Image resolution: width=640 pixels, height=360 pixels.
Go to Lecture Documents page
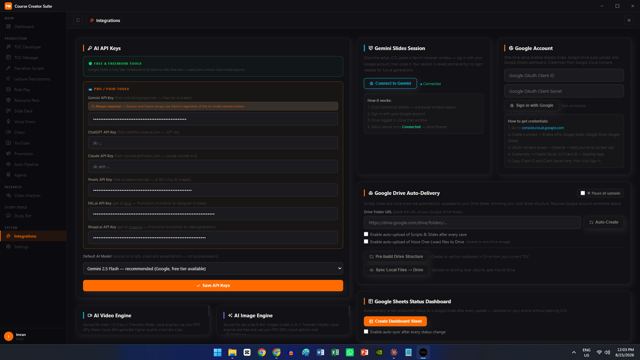tap(33, 79)
